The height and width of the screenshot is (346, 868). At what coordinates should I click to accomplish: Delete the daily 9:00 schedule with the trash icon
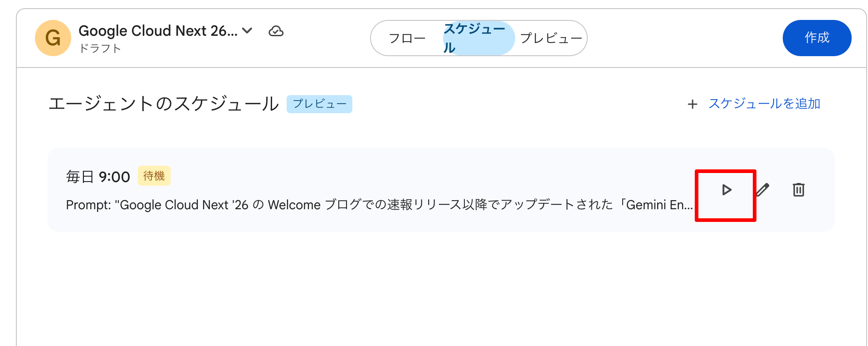[x=798, y=190]
